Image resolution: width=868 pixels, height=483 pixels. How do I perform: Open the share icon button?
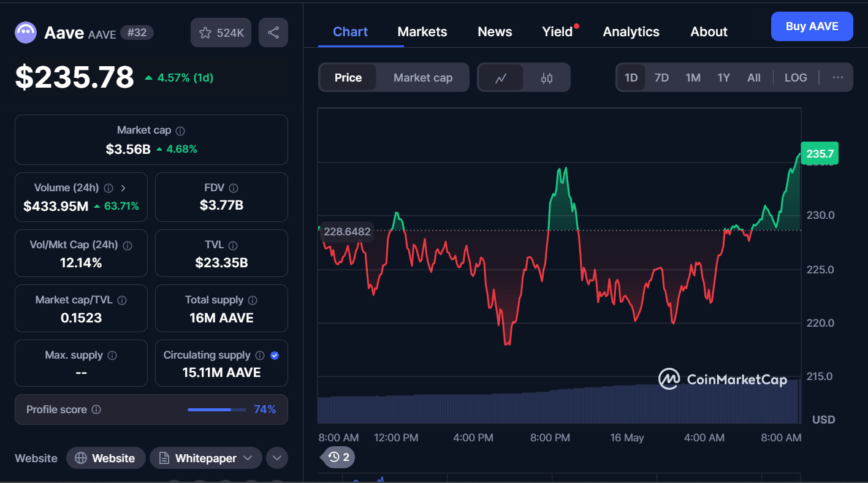tap(273, 32)
